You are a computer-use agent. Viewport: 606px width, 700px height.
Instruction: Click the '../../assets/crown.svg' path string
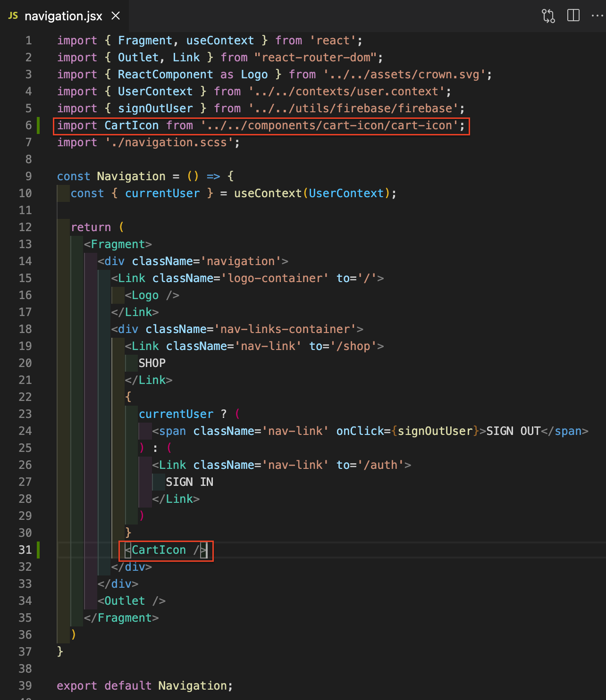(x=404, y=75)
